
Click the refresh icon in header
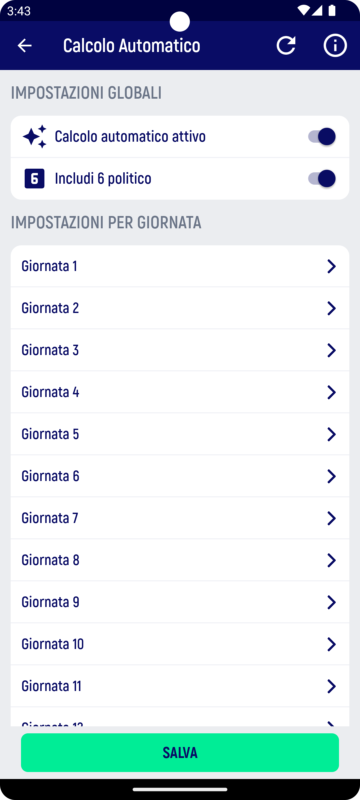tap(286, 45)
